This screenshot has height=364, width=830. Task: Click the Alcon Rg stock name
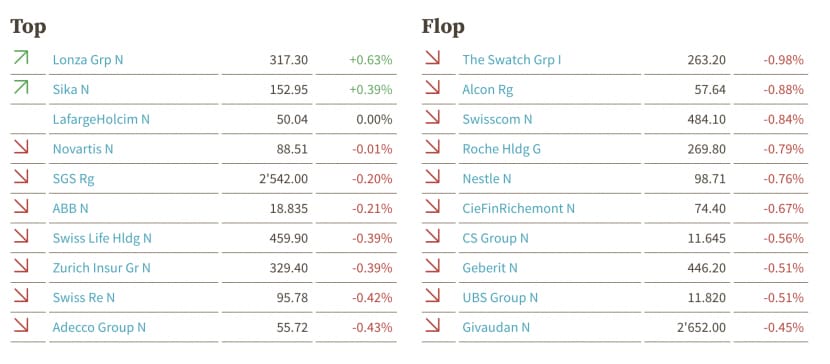point(488,90)
